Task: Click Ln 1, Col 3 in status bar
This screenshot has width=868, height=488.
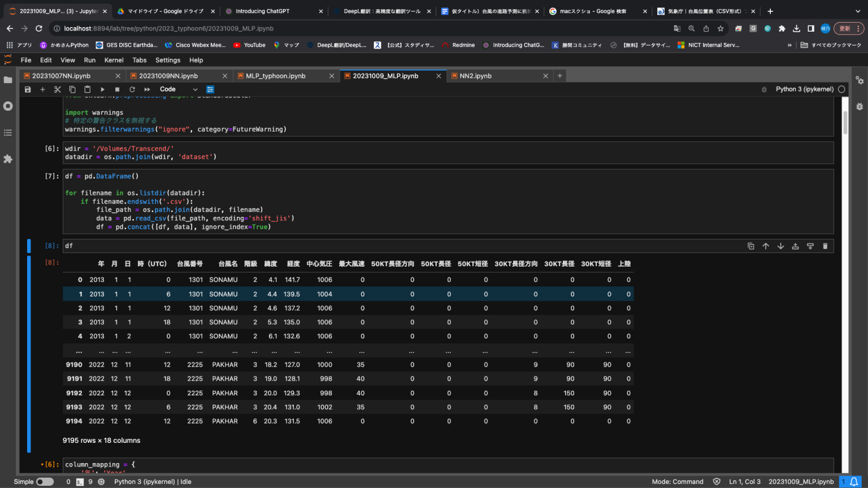Action: 745,482
